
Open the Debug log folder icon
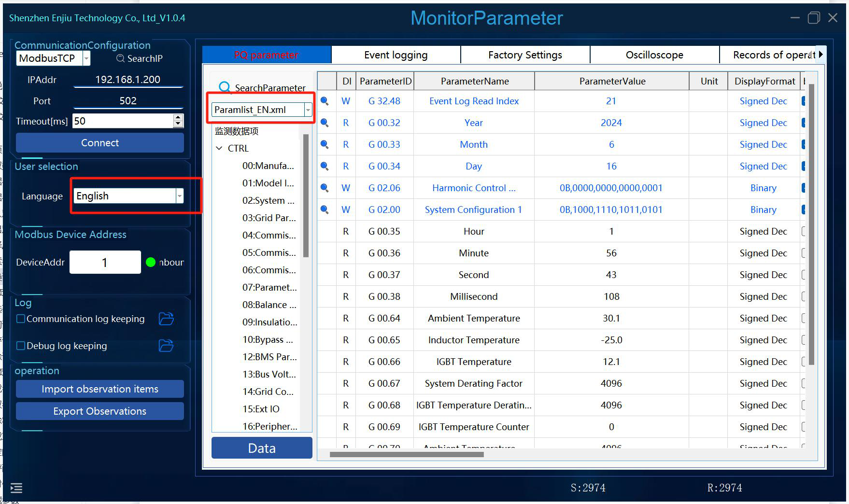point(166,346)
